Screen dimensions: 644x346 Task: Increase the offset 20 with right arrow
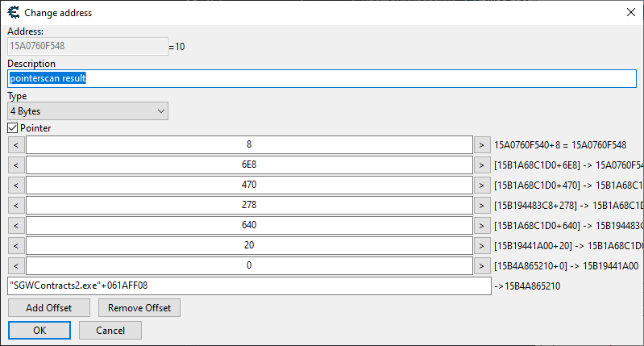coord(481,245)
